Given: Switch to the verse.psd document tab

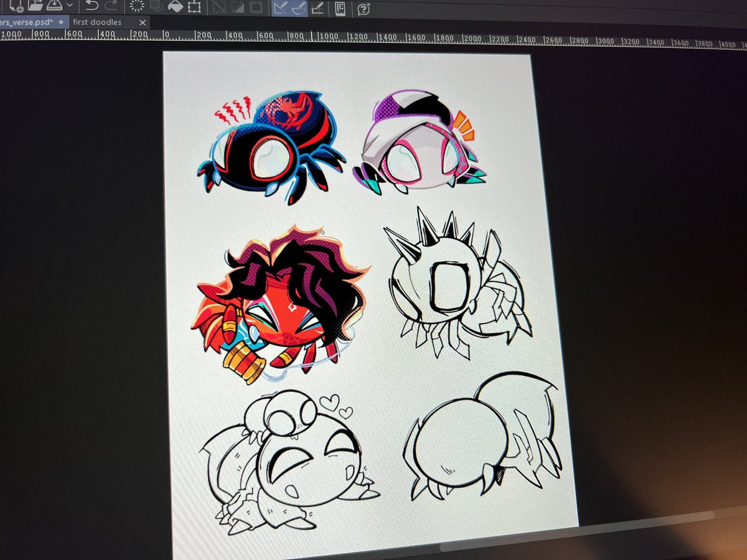Looking at the screenshot, I should pyautogui.click(x=34, y=22).
